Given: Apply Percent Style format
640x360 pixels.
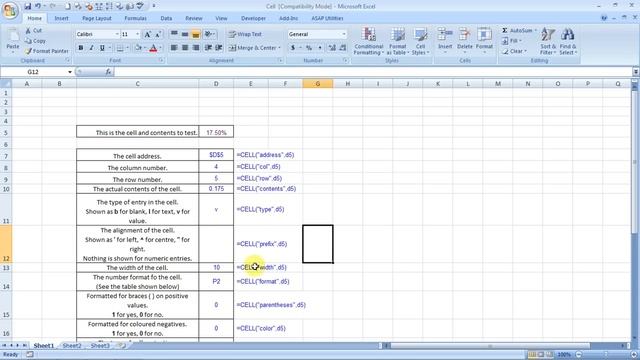Looking at the screenshot, I should pyautogui.click(x=309, y=48).
